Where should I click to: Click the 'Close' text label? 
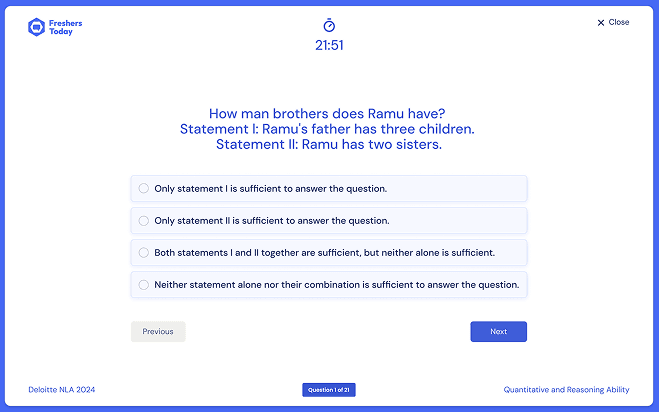click(619, 22)
